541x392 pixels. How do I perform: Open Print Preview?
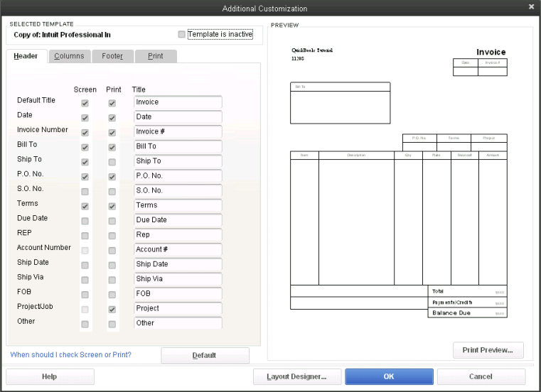[488, 350]
